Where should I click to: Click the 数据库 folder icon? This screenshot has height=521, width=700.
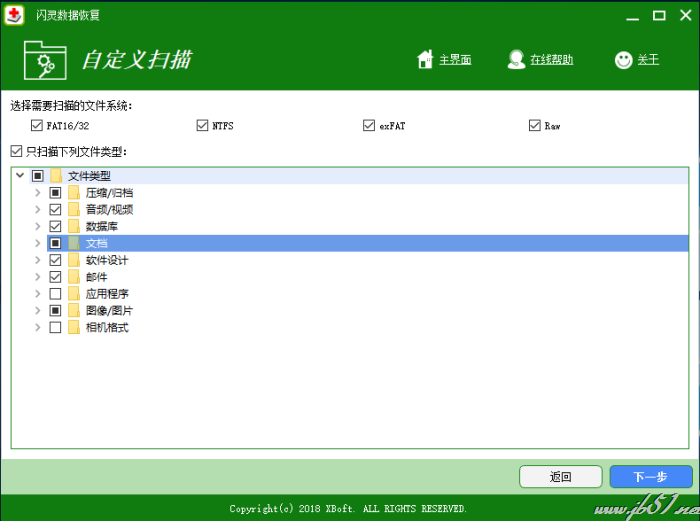(74, 227)
